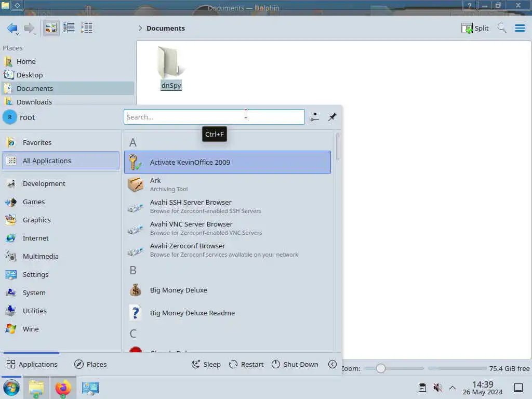This screenshot has height=399, width=532.
Task: Open the Utilities category
Action: pos(61,311)
